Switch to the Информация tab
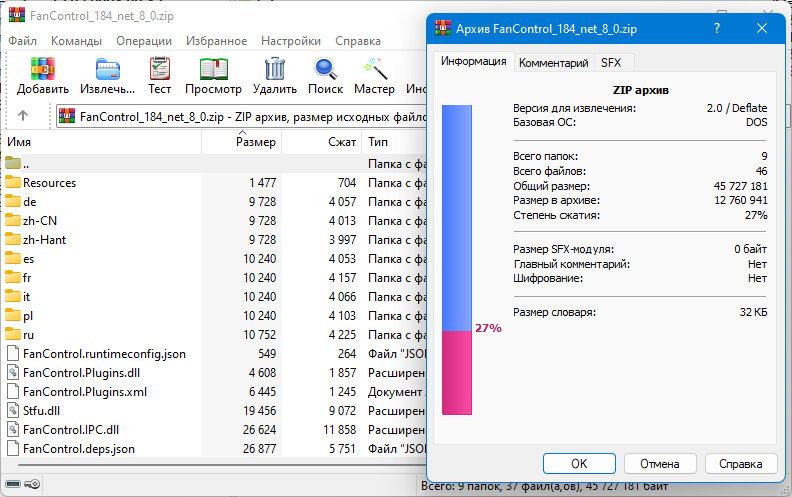 [473, 62]
